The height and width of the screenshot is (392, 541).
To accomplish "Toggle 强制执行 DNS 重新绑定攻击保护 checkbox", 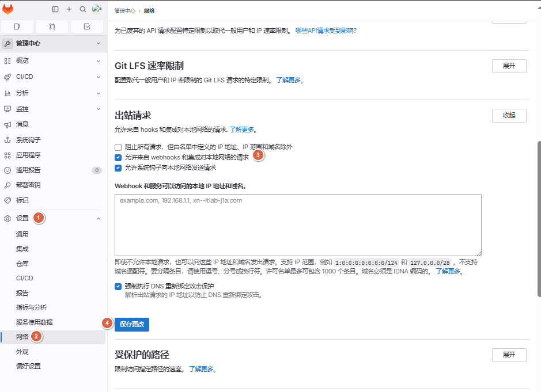I will click(118, 286).
